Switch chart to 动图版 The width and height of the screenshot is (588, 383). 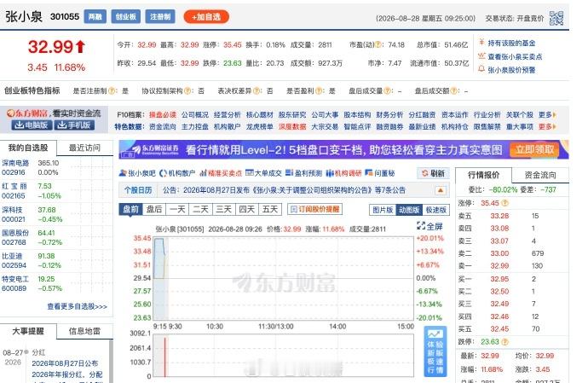[409, 210]
